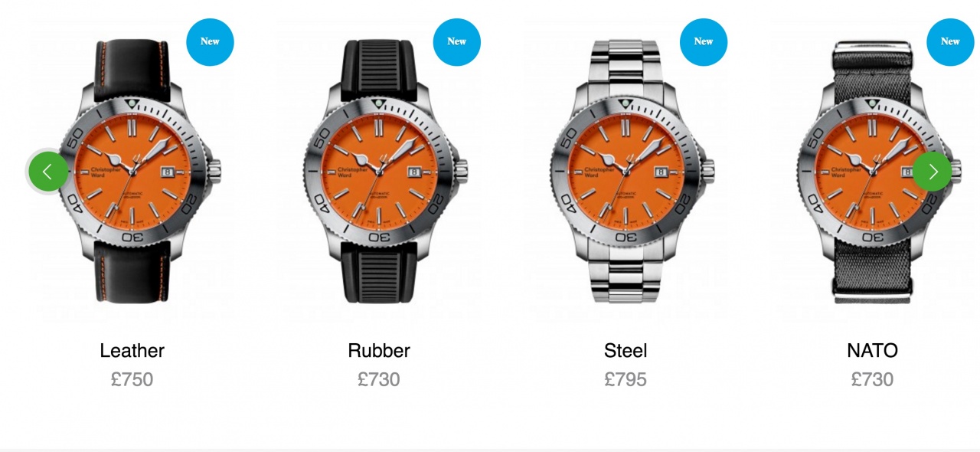Select the Steel product title
980x452 pixels.
click(x=626, y=351)
